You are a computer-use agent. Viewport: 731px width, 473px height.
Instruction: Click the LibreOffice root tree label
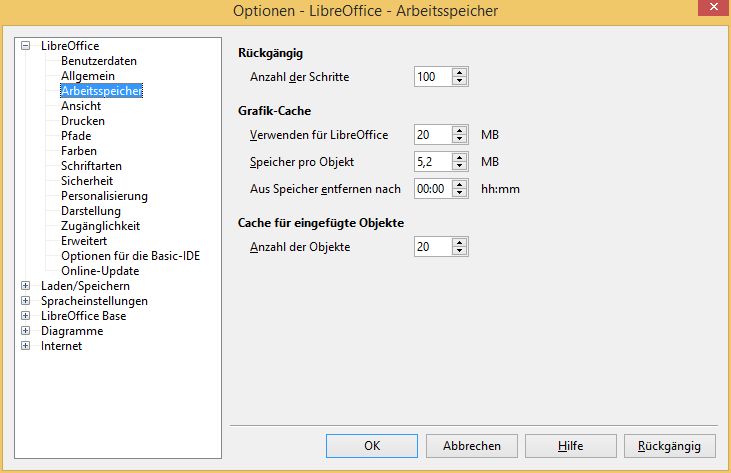[70, 46]
